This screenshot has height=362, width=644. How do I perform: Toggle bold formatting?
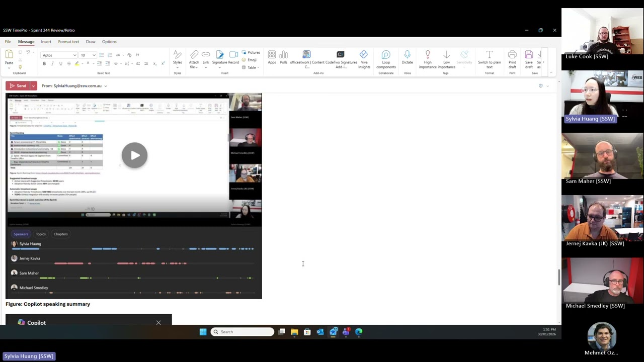pyautogui.click(x=44, y=63)
